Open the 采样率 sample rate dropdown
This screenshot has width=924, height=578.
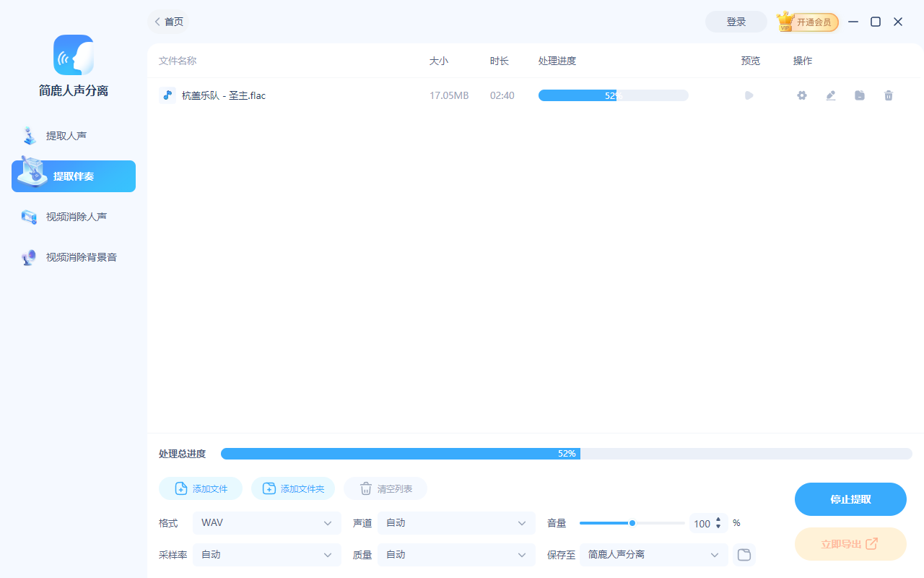267,554
